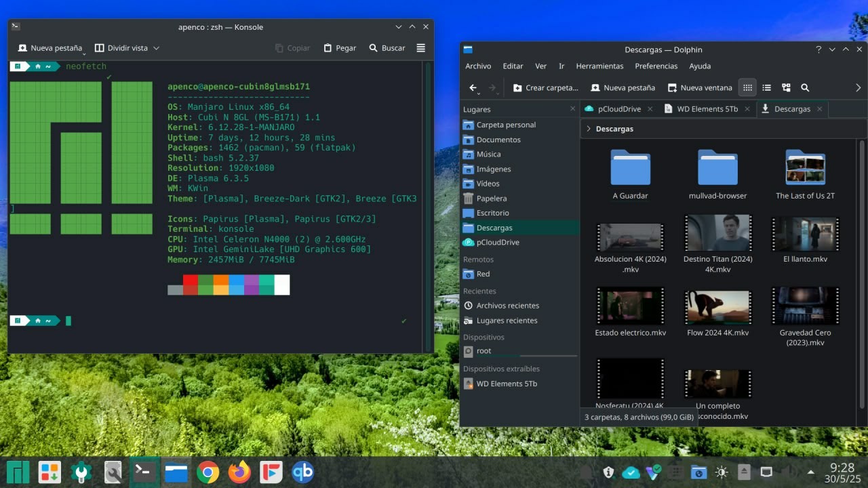The image size is (868, 488).
Task: Switch Dolphin to compact list view
Action: tap(767, 87)
